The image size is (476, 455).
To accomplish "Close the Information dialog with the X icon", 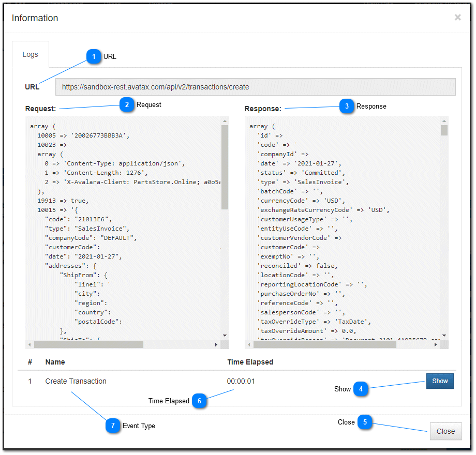I will (x=457, y=17).
